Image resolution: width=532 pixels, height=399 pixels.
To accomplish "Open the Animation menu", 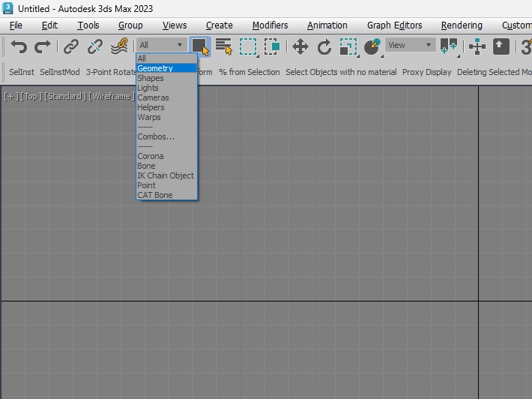I will click(327, 25).
